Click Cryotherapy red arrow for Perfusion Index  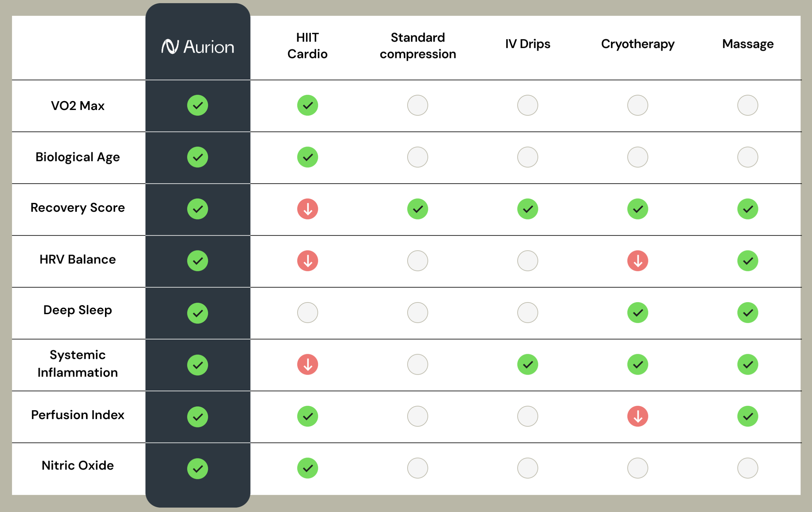(637, 416)
